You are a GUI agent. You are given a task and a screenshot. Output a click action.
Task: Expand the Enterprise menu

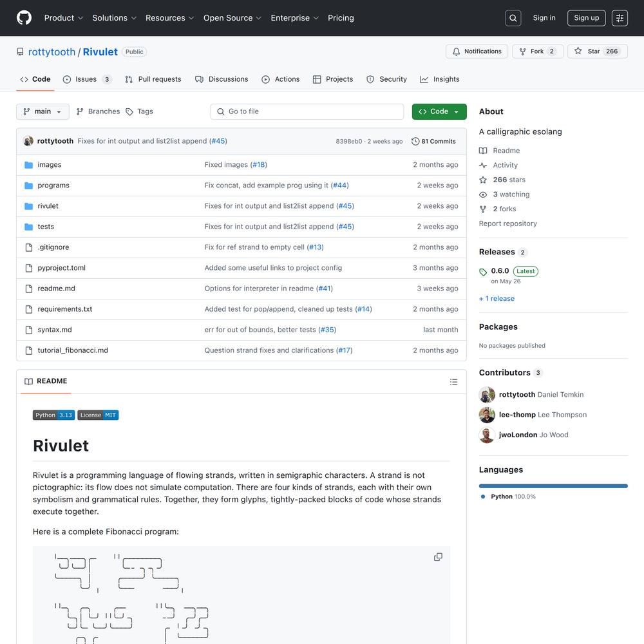[x=294, y=17]
